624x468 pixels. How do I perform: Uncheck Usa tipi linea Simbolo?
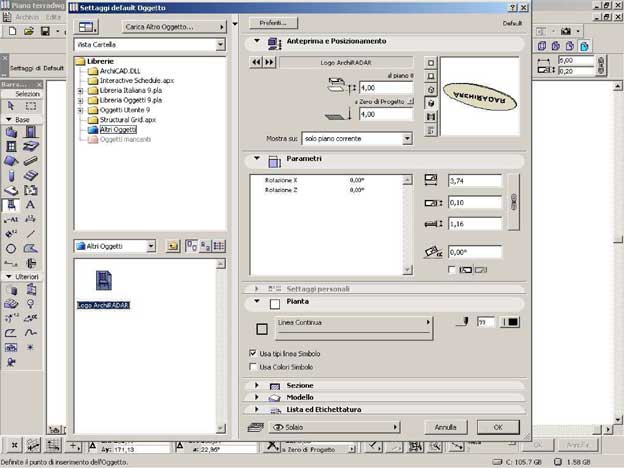pos(252,353)
